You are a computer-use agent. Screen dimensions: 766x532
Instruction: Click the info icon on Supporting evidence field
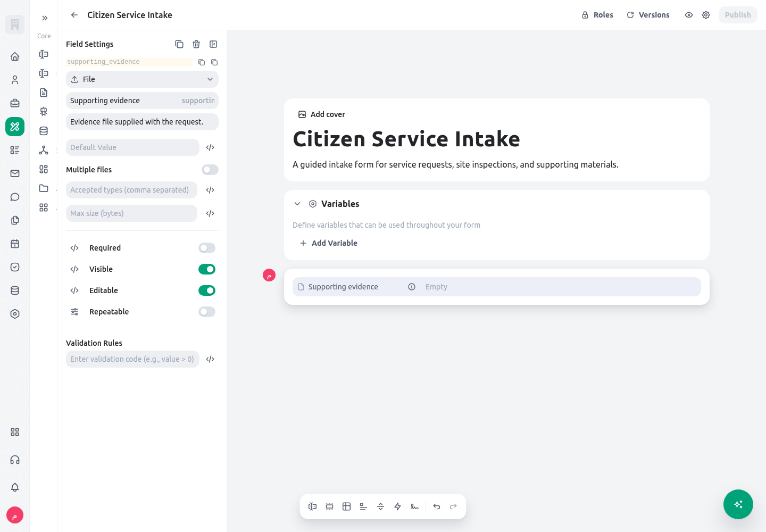(412, 287)
